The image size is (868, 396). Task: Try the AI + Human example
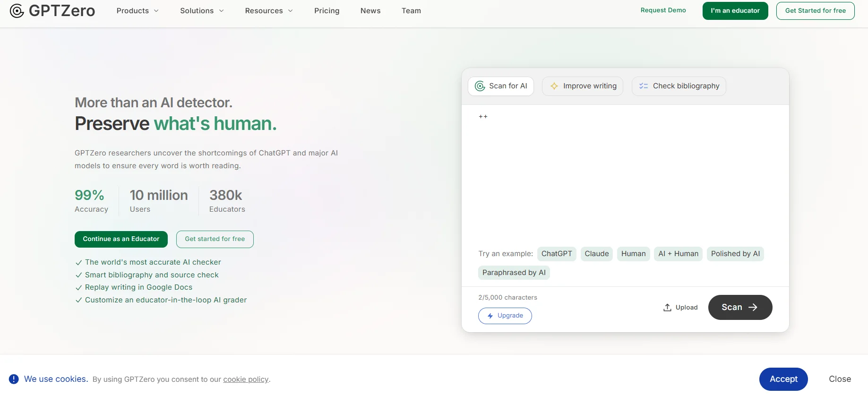point(679,254)
